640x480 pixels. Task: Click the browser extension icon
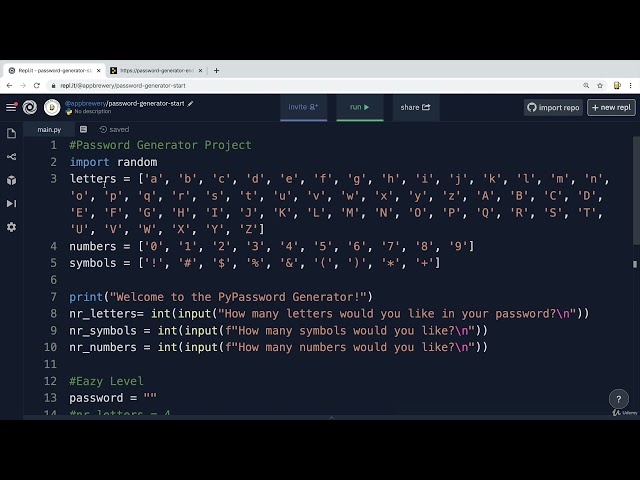pyautogui.click(x=617, y=86)
